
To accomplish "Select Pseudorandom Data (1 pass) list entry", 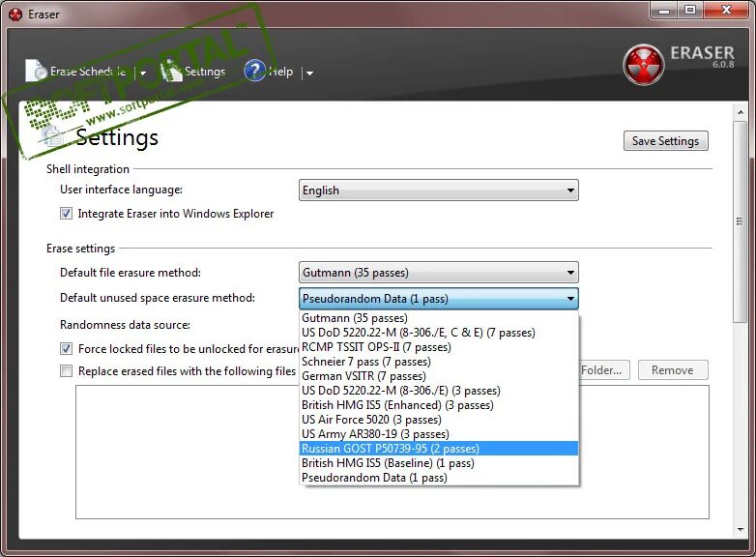I will pos(439,478).
